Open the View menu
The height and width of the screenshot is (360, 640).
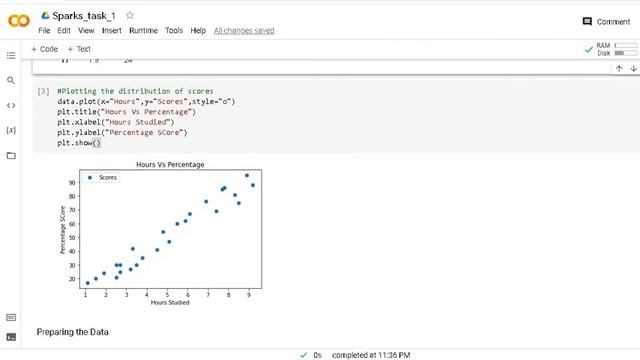point(86,31)
